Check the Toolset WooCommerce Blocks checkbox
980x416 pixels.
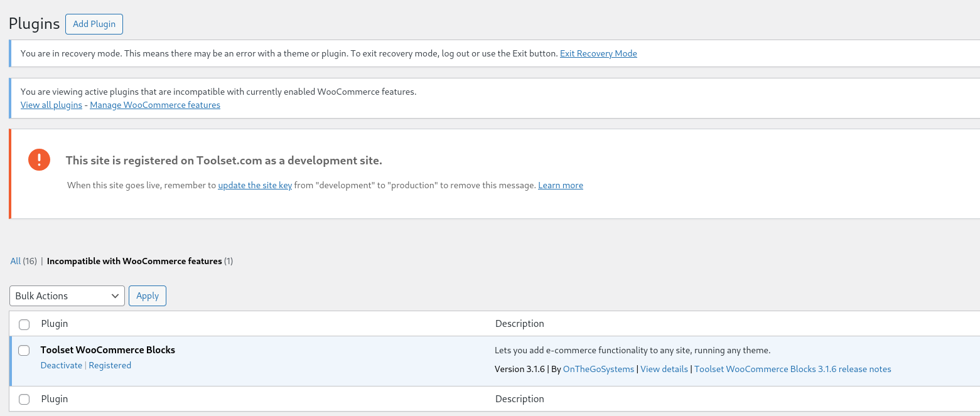click(24, 351)
